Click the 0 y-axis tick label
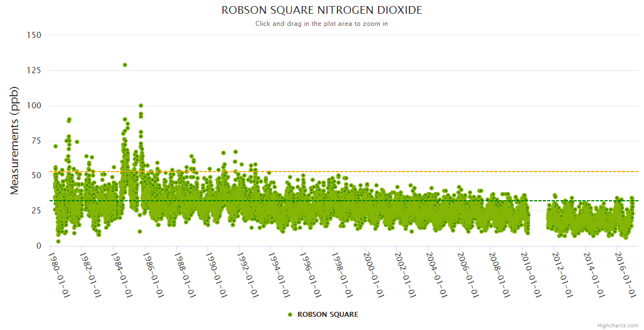 click(x=38, y=246)
